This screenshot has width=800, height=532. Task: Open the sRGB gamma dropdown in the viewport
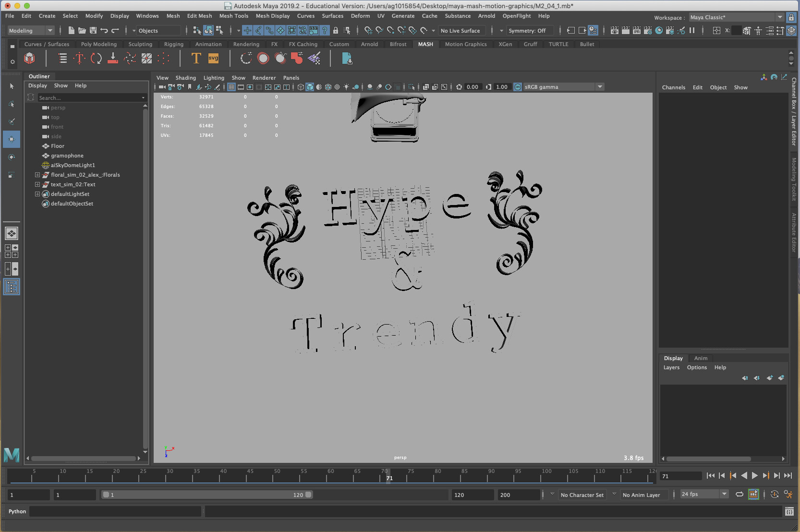600,87
